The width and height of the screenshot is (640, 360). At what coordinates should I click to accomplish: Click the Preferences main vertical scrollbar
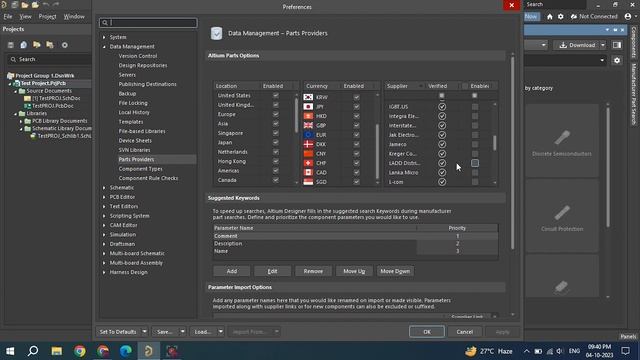513,153
